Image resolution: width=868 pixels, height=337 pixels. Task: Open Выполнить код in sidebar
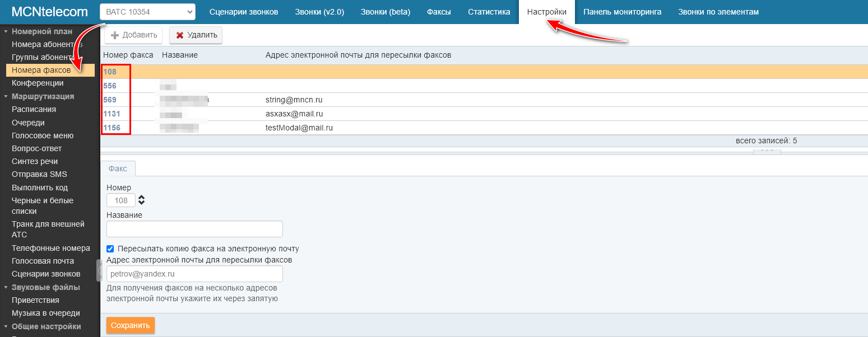coord(40,188)
